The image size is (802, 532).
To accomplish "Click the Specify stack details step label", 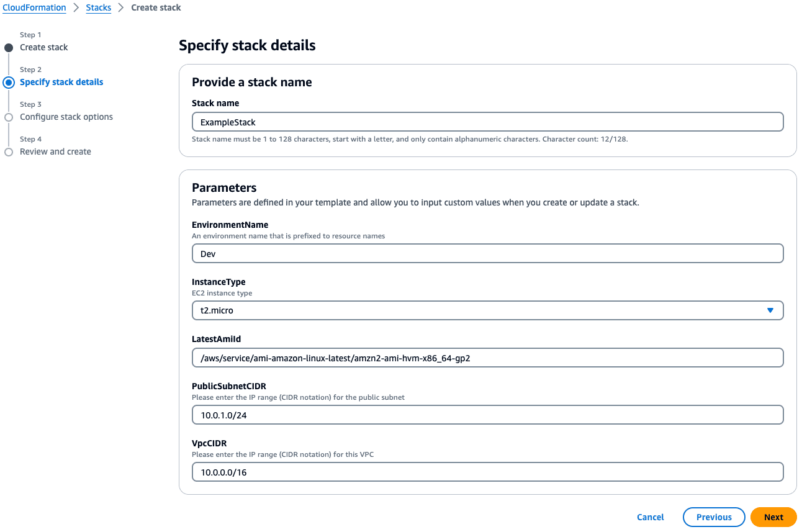I will click(61, 82).
